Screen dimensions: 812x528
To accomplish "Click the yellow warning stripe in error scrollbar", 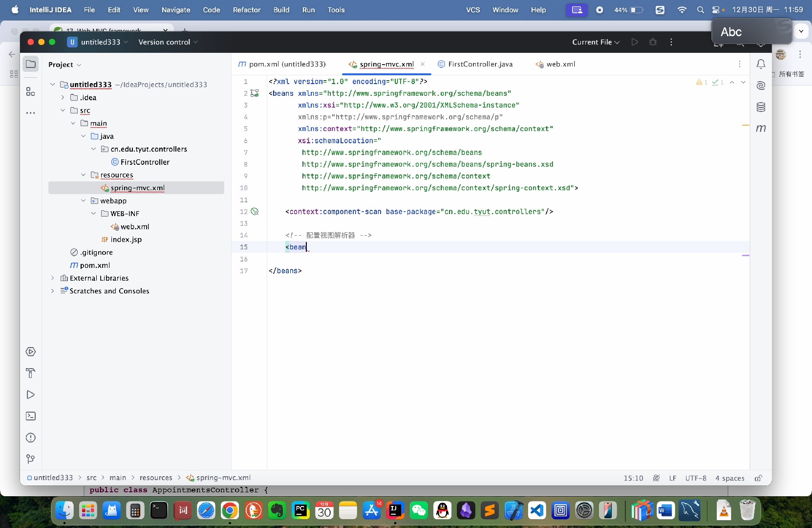I will tap(746, 125).
